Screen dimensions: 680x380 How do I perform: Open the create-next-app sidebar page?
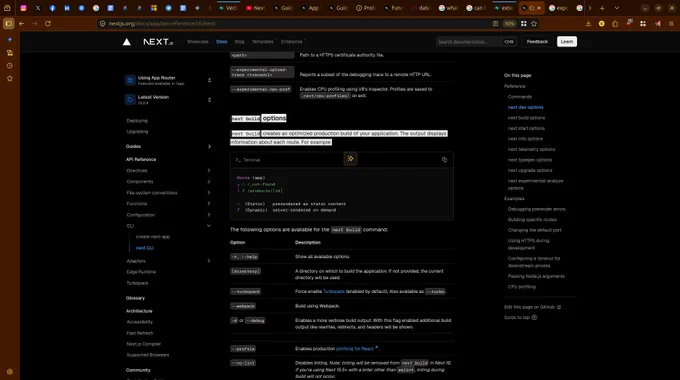coord(153,237)
